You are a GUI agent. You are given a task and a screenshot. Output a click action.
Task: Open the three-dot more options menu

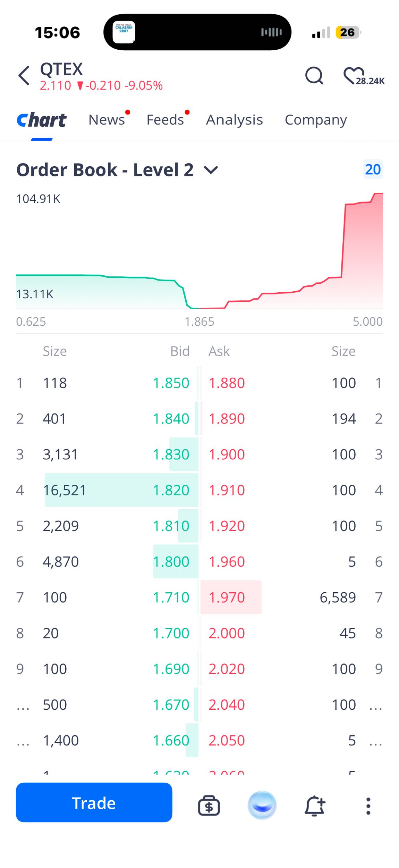[368, 806]
